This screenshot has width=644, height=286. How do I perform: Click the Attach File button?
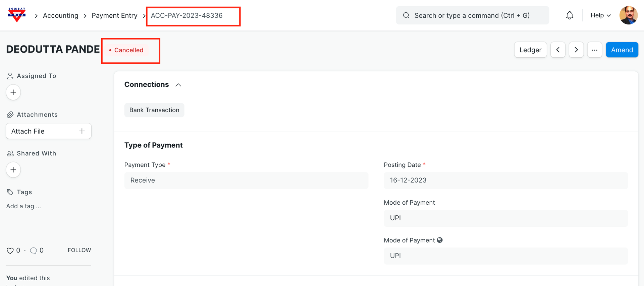tap(49, 131)
